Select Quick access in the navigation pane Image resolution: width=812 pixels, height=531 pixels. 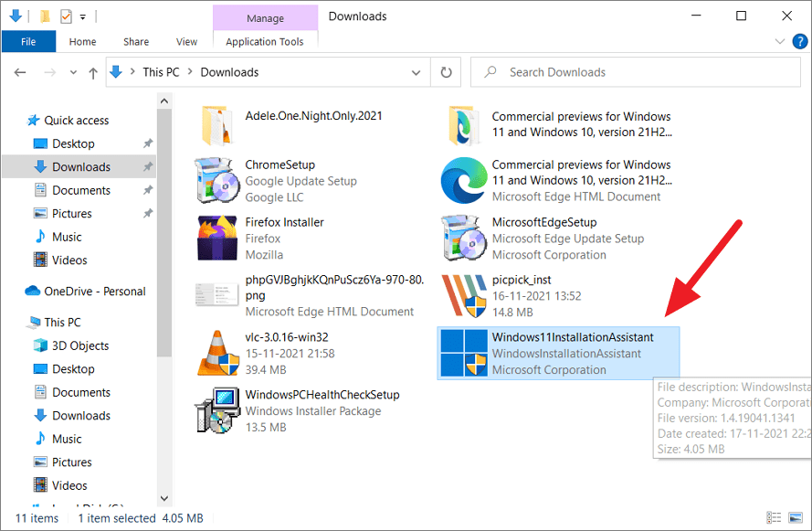tap(76, 121)
